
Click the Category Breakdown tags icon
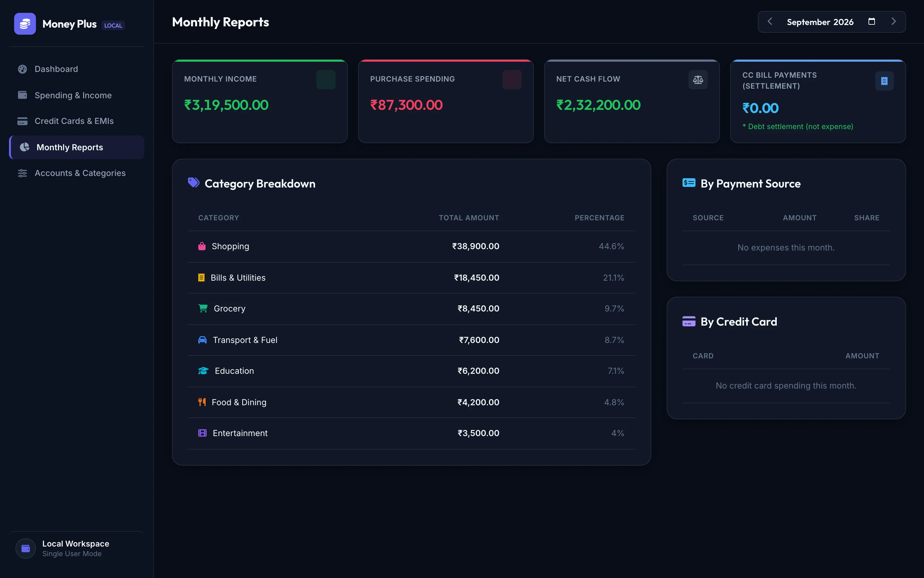(193, 183)
